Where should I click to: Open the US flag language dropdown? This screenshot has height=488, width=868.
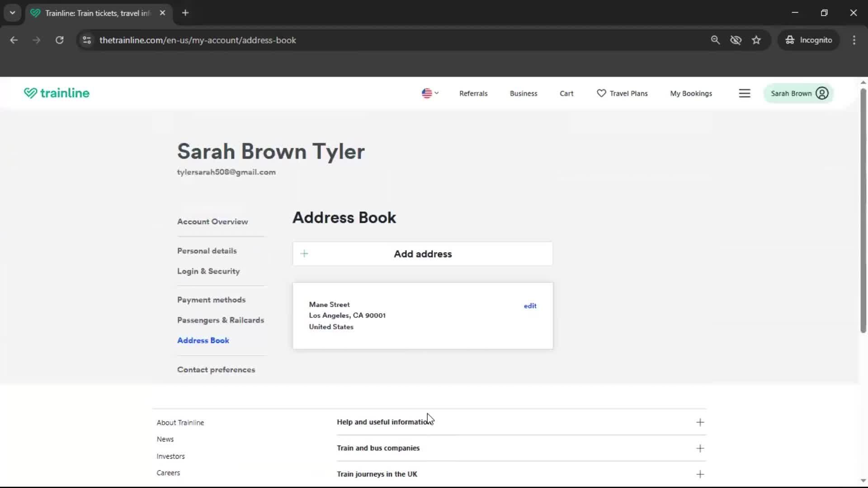tap(429, 93)
